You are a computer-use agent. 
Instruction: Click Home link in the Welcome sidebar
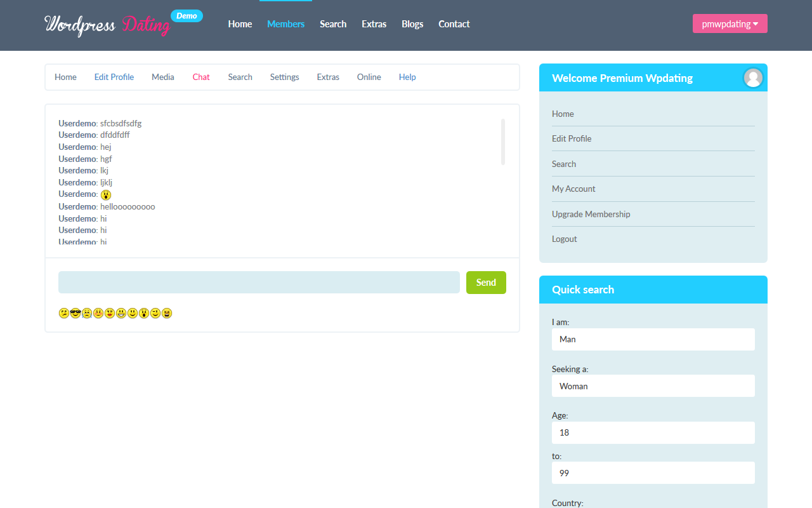[563, 114]
